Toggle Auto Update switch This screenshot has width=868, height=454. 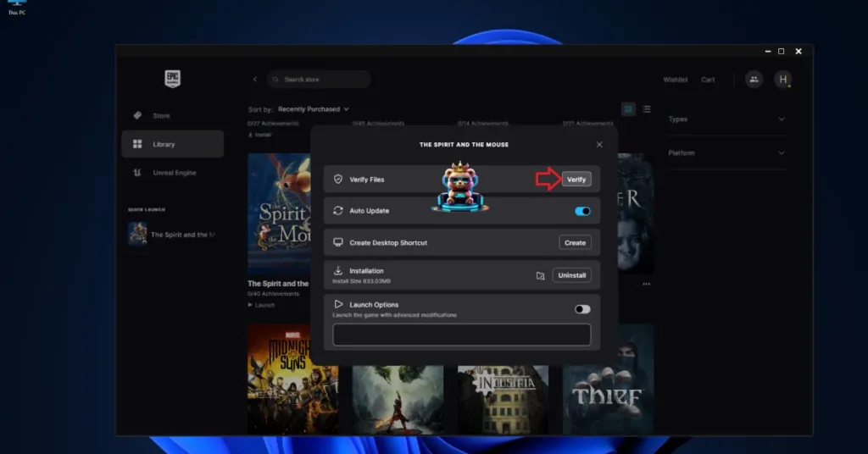click(582, 211)
